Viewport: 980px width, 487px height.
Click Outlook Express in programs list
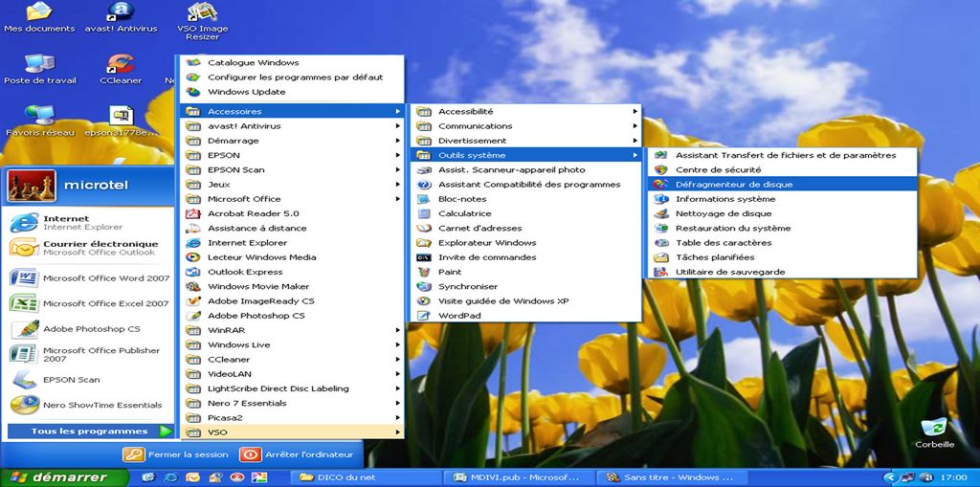pos(292,272)
